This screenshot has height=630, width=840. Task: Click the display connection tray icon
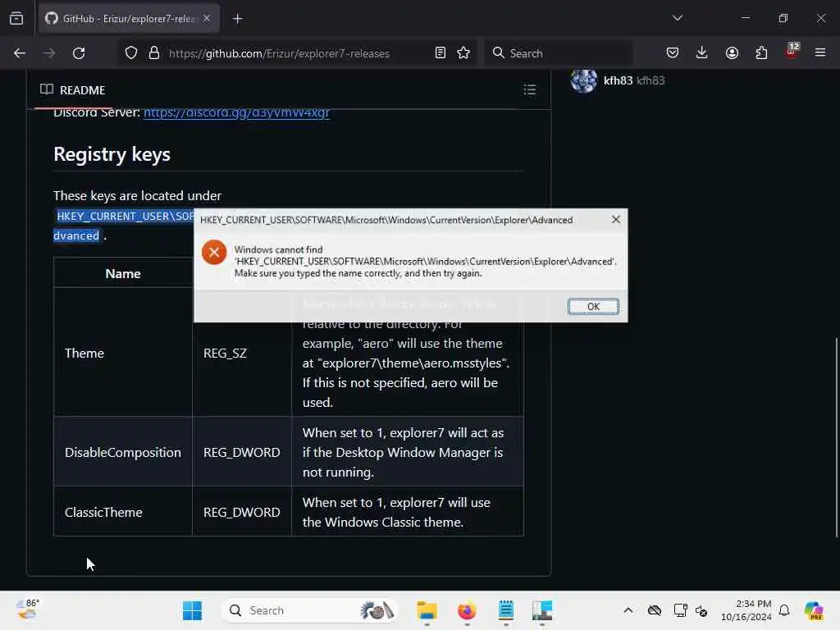(680, 610)
